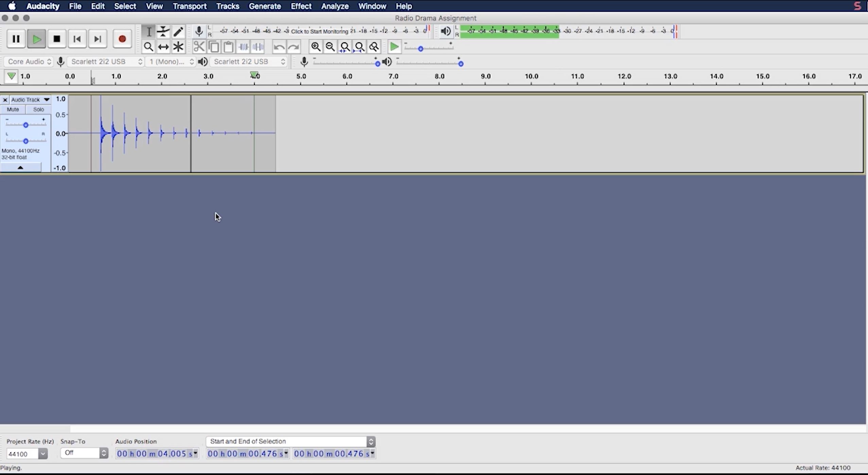
Task: Select the Envelope tool
Action: (163, 32)
